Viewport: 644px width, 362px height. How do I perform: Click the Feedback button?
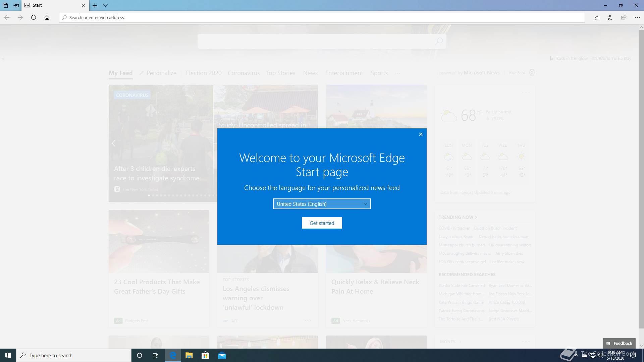619,343
